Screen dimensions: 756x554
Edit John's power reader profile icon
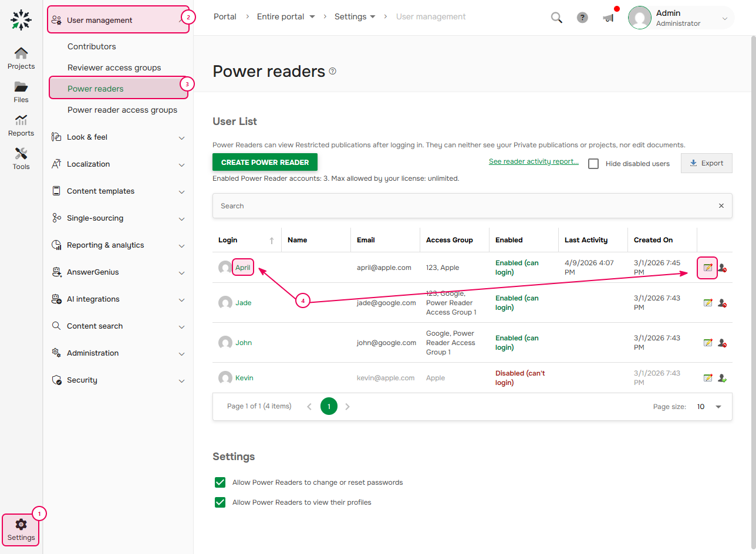(708, 343)
